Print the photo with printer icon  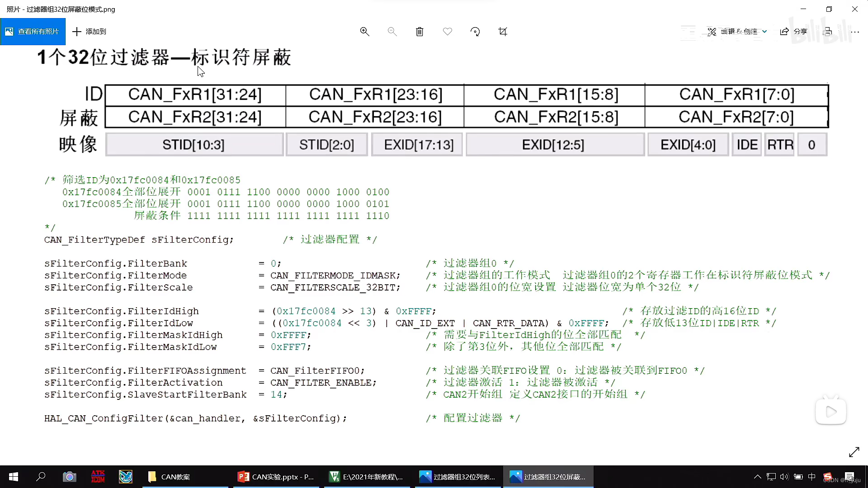coord(827,32)
